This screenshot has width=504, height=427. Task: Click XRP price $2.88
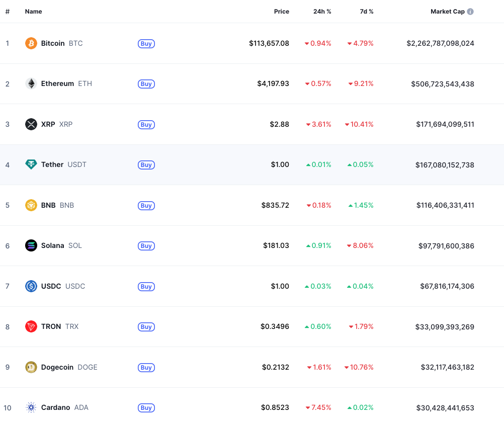click(279, 124)
